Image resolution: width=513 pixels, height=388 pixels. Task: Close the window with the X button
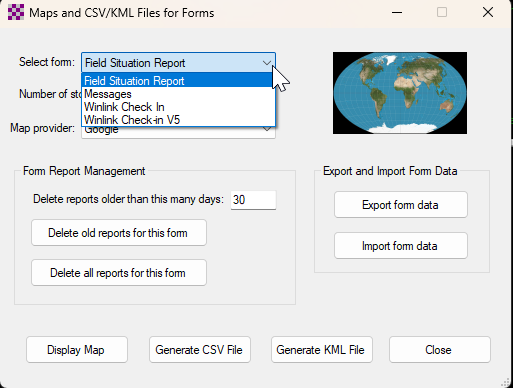(x=488, y=13)
